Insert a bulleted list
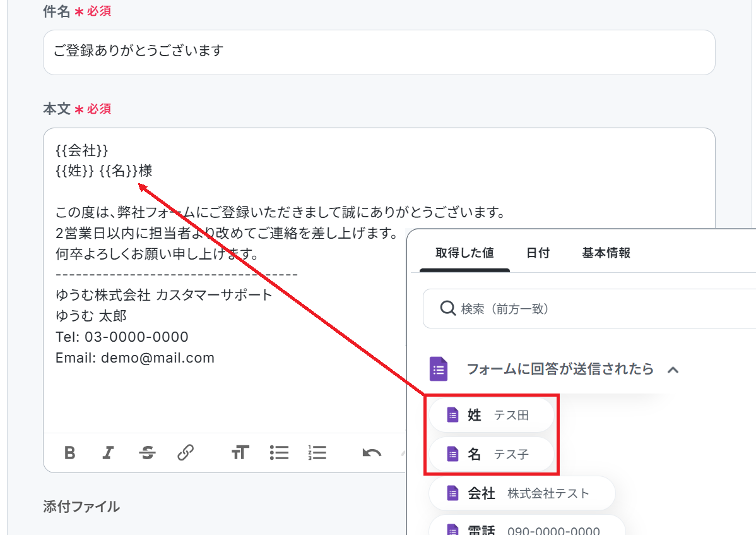This screenshot has height=535, width=756. (x=279, y=452)
